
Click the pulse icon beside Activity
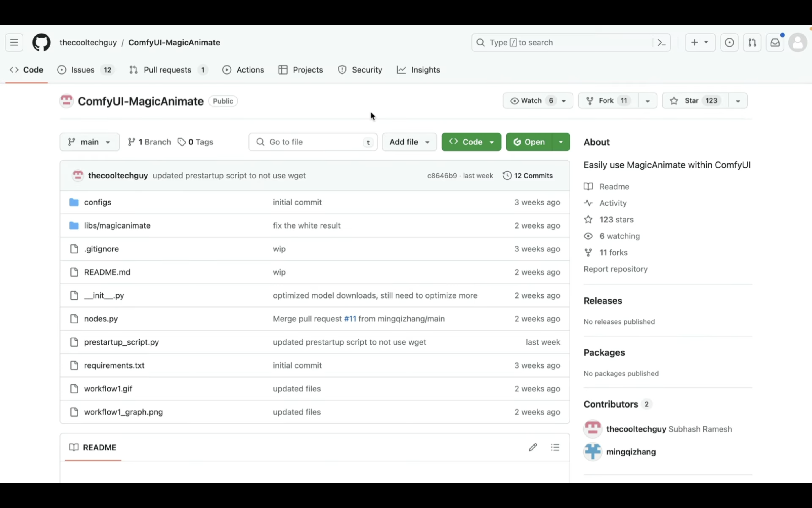pyautogui.click(x=588, y=203)
